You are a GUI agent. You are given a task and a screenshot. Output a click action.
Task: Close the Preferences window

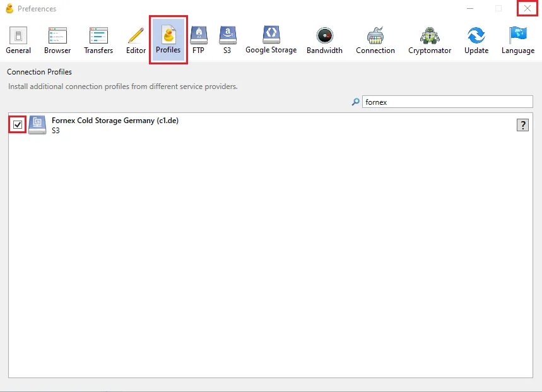click(527, 8)
